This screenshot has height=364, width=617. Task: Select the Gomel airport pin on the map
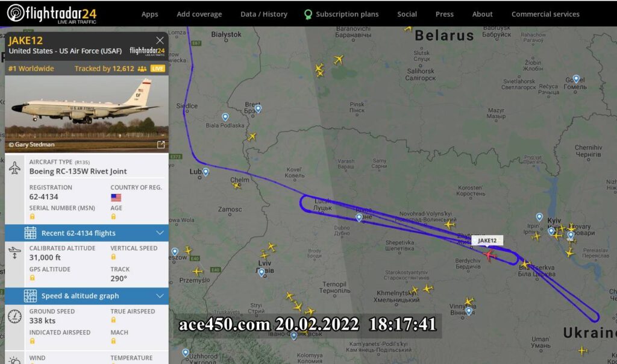(x=576, y=79)
